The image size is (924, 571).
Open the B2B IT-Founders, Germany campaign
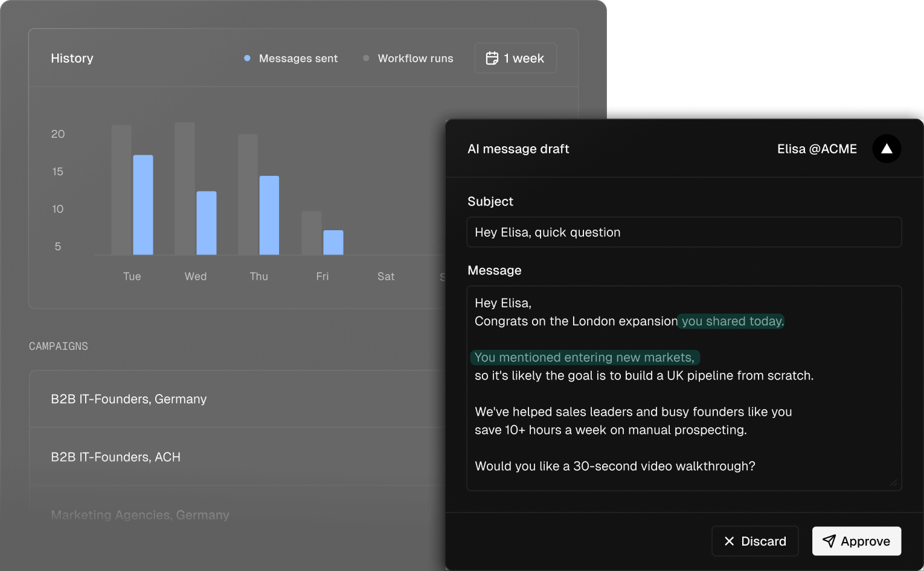pyautogui.click(x=129, y=399)
